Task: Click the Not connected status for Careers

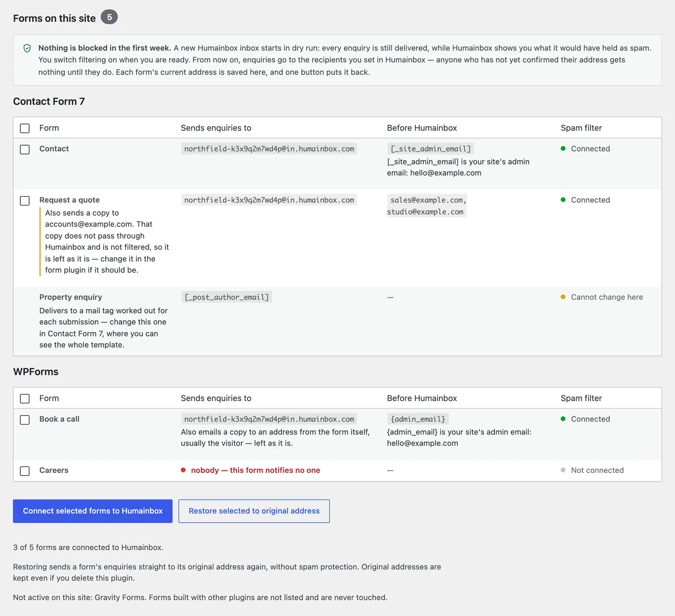Action: (592, 470)
